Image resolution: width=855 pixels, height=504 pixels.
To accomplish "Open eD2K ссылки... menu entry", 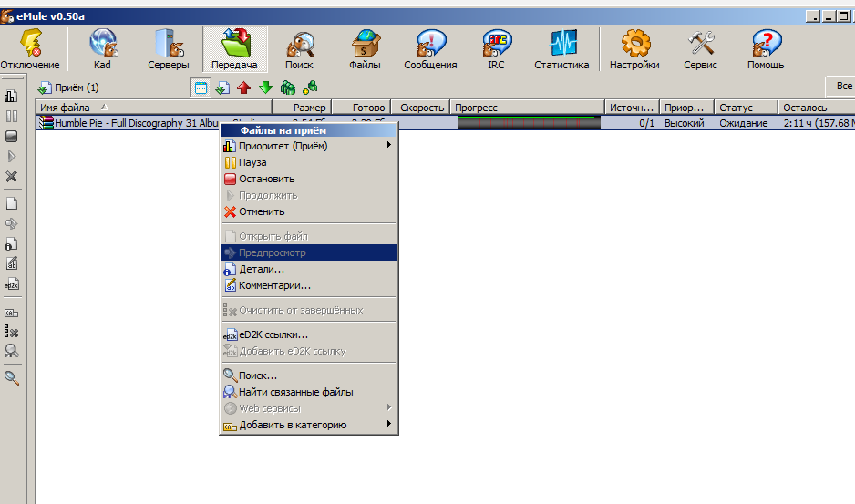I will coord(309,334).
